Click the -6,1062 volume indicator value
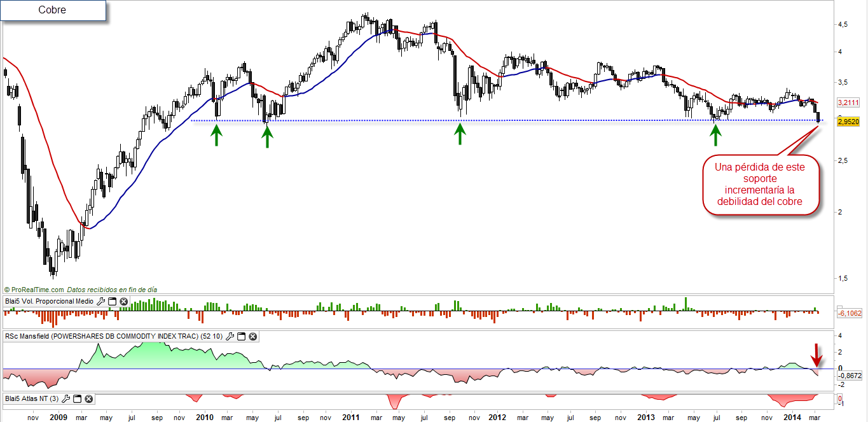This screenshot has height=422, width=868. click(850, 313)
